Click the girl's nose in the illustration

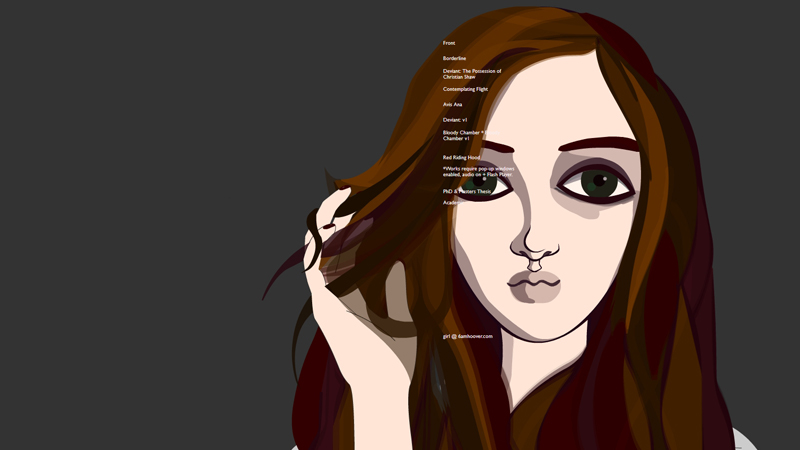click(534, 246)
